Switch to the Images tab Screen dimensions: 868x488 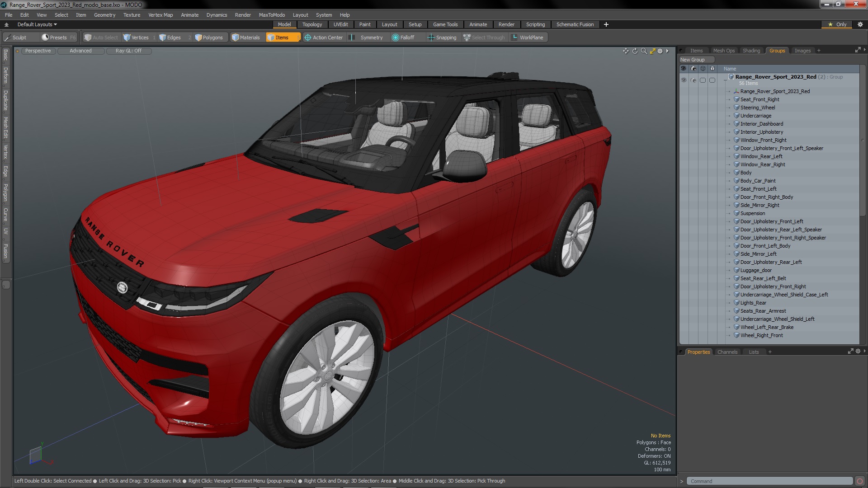802,51
